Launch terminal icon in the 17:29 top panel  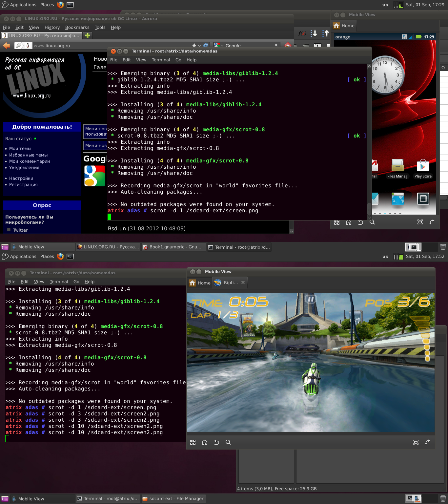point(70,5)
